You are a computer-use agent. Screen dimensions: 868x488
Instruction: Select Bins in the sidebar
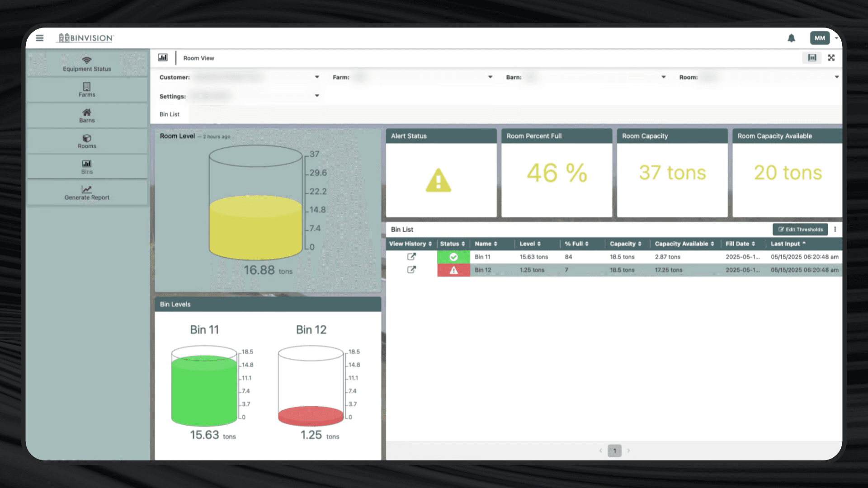(86, 167)
